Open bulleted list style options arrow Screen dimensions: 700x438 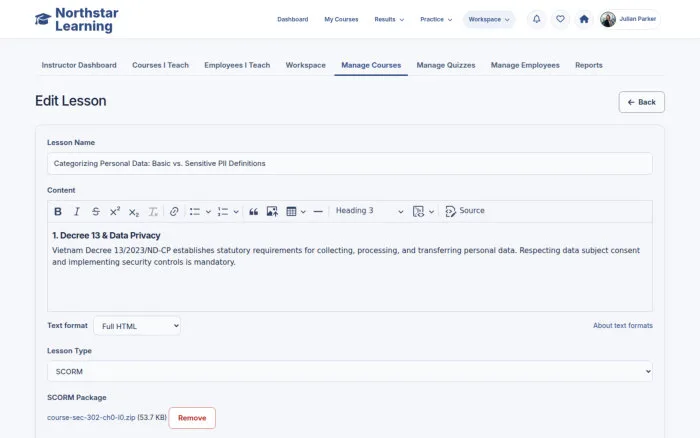(208, 212)
